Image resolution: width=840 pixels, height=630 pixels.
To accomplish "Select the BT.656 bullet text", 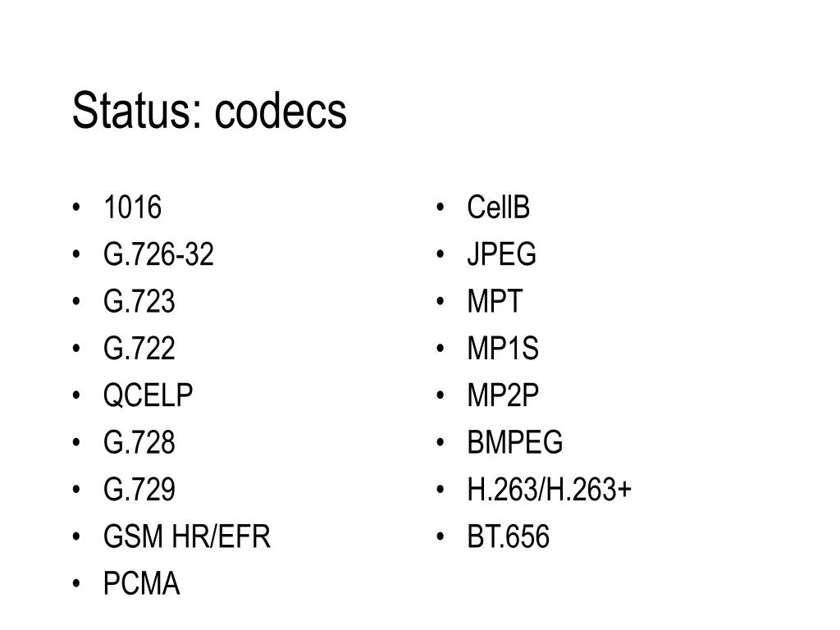I will pos(509,536).
